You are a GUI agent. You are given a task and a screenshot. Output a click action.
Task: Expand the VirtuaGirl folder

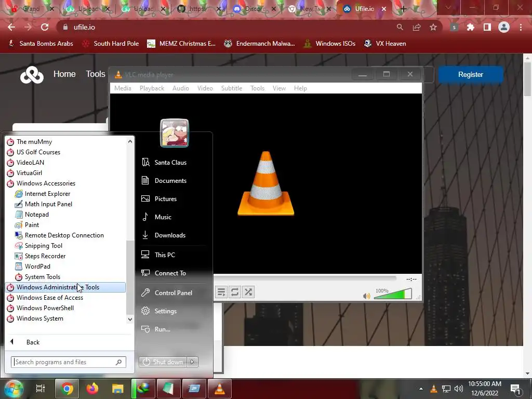(29, 173)
